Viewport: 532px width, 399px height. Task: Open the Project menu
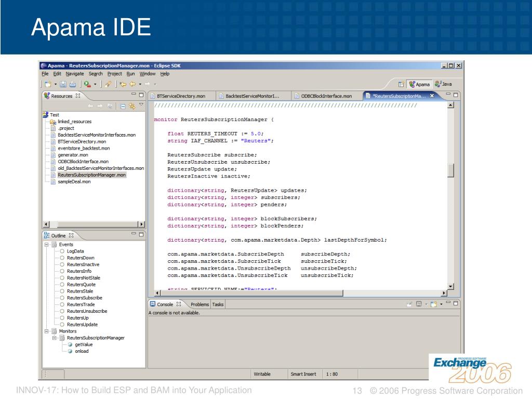point(115,74)
